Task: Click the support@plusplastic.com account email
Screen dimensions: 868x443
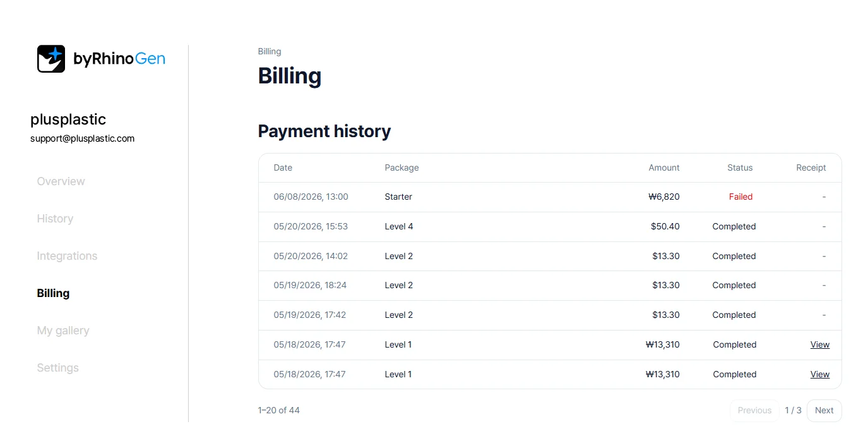Action: click(x=82, y=138)
